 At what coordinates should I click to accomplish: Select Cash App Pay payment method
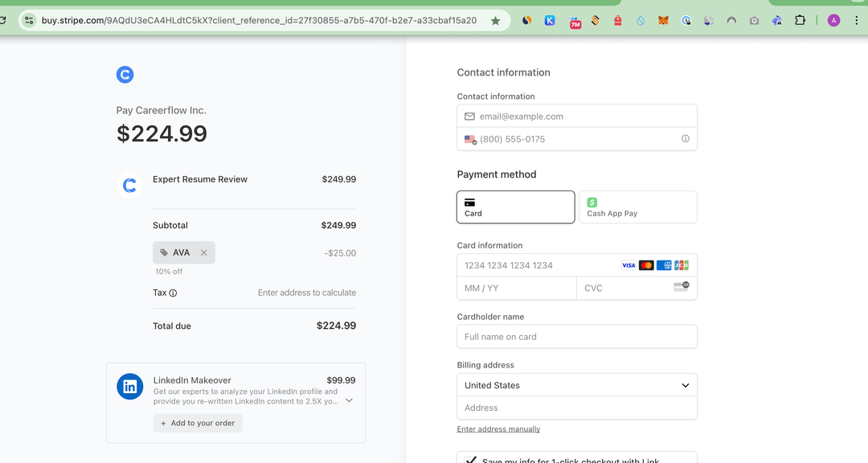(x=637, y=207)
